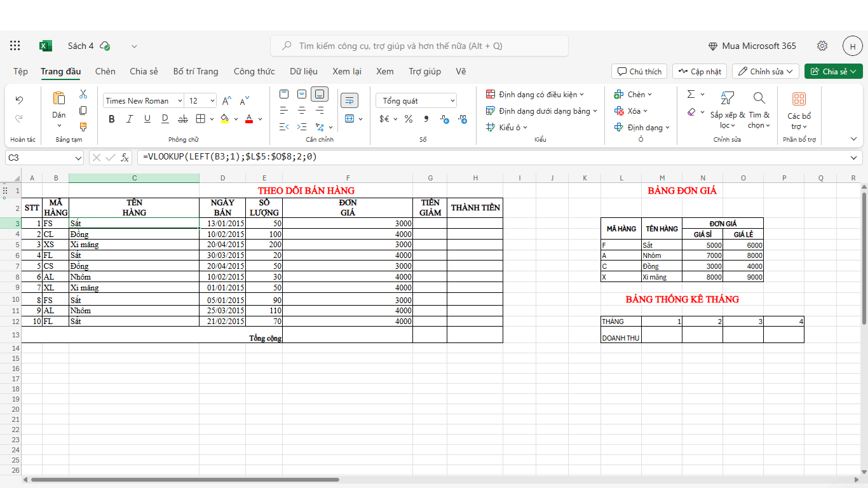Apply the yellow fill color
This screenshot has width=868, height=488.
224,119
